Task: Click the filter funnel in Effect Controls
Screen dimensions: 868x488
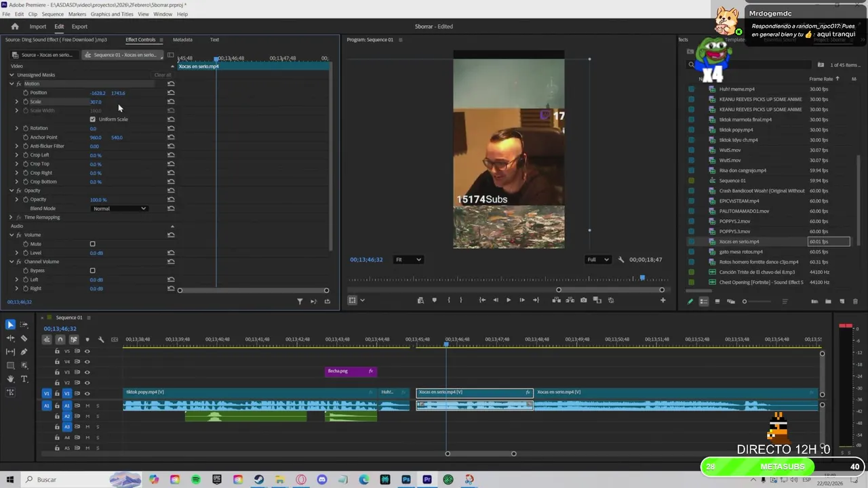Action: [300, 302]
